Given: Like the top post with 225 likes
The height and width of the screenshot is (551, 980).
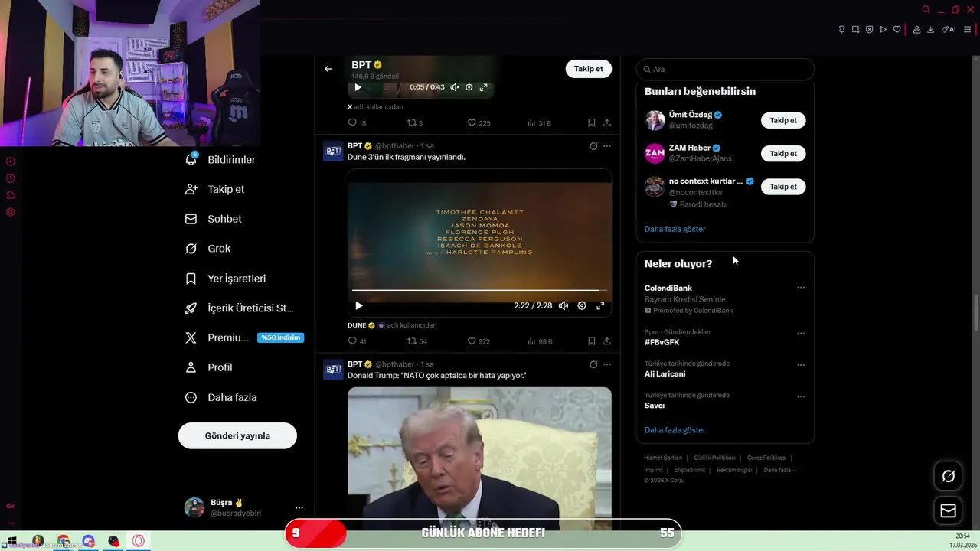Looking at the screenshot, I should (479, 122).
